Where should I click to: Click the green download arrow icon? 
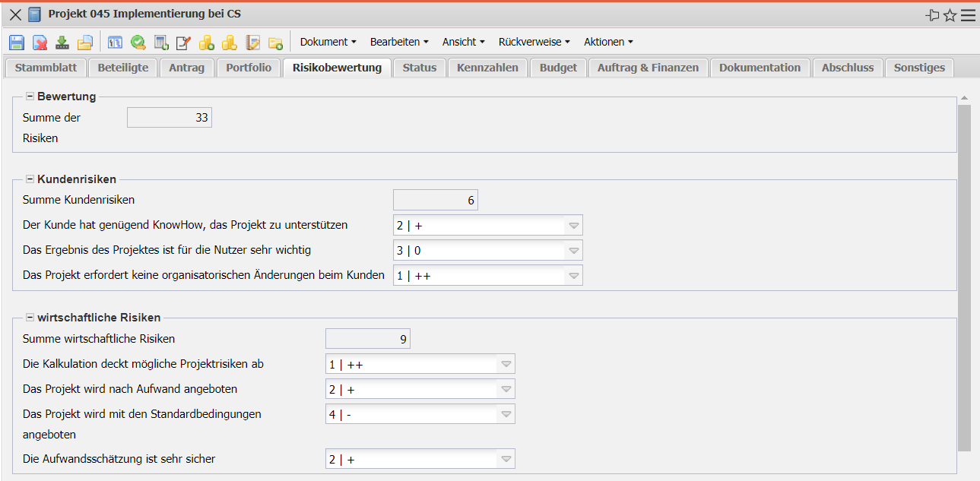click(x=62, y=43)
